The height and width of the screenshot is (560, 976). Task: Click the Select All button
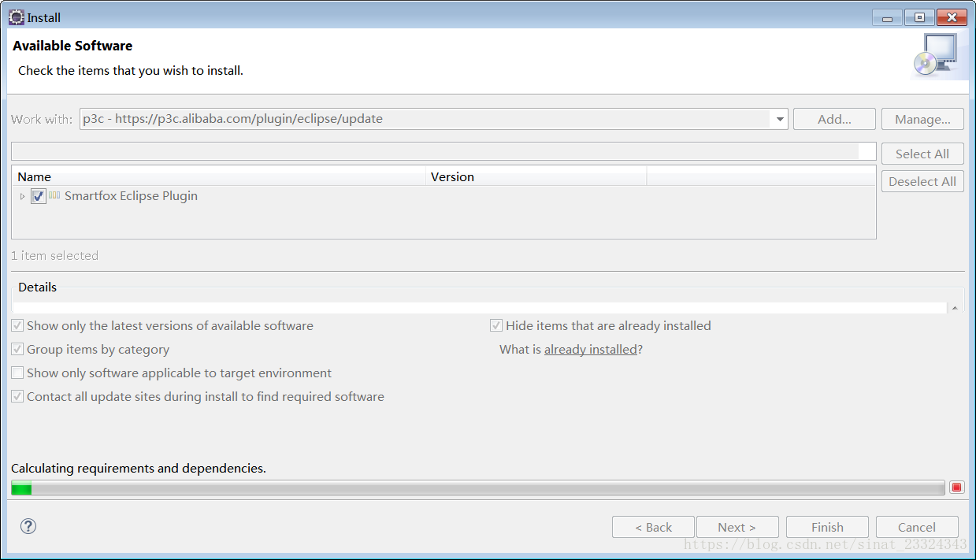tap(922, 154)
